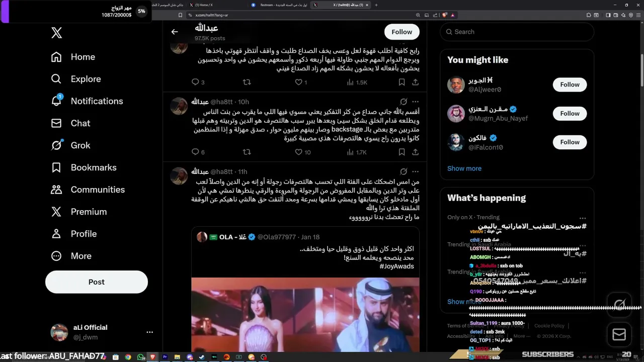Open Steam from the taskbar
Viewport: 644px width, 362px height.
(x=202, y=357)
